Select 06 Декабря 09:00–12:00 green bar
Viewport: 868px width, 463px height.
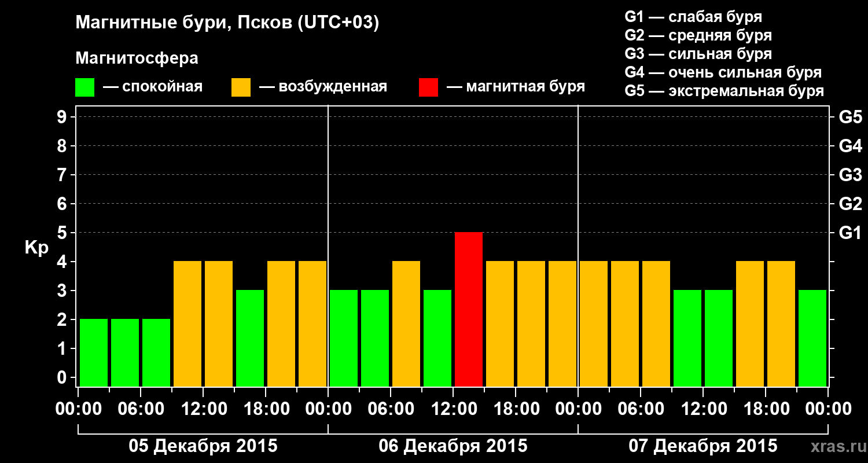[437, 338]
